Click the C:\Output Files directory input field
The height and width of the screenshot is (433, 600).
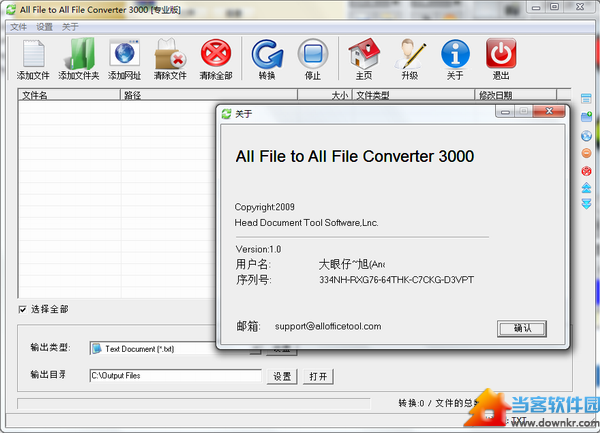[x=176, y=376]
